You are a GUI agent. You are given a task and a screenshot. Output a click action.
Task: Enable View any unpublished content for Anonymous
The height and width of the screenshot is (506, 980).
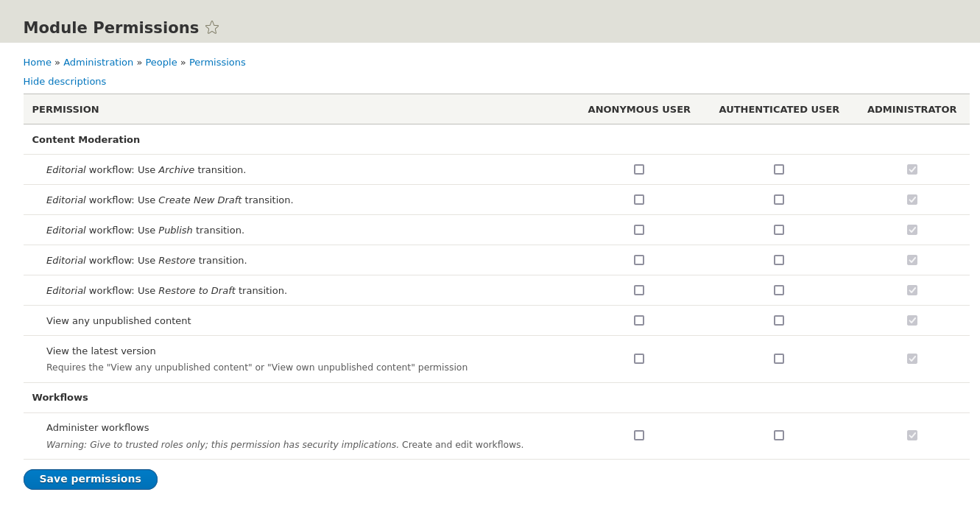click(638, 320)
